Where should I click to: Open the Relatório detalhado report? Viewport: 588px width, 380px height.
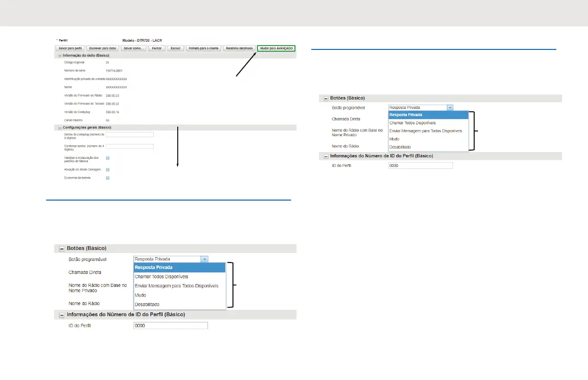click(239, 48)
